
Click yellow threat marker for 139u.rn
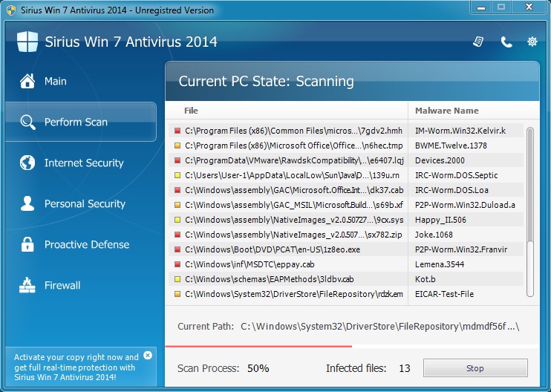pos(177,175)
